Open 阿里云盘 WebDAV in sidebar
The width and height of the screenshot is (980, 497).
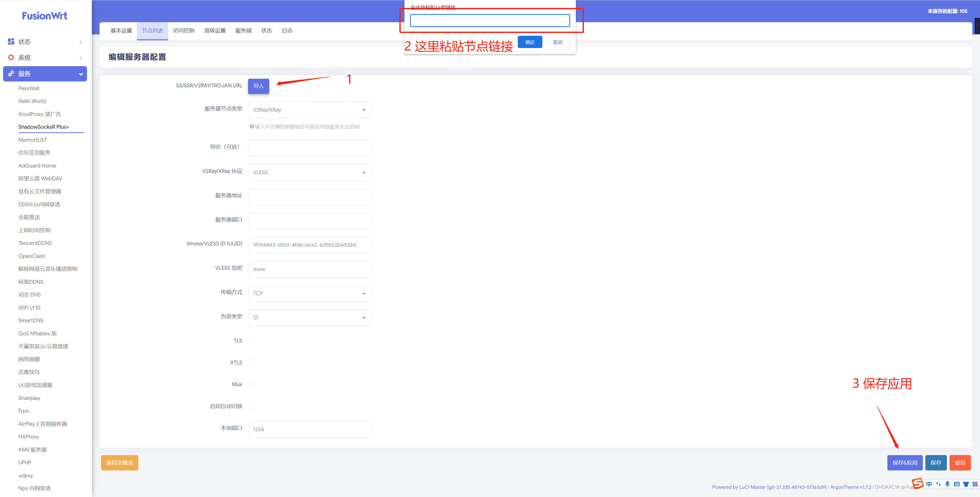[40, 179]
